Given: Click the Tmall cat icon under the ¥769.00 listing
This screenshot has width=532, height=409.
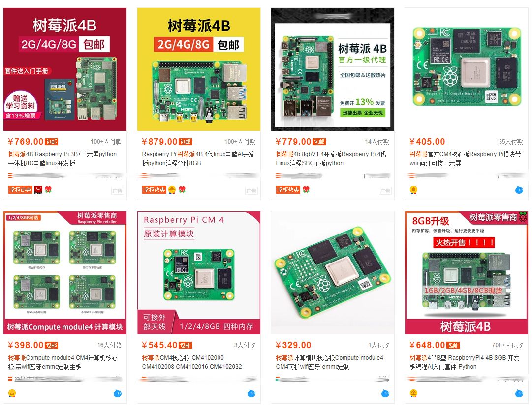Looking at the screenshot, I should pos(38,190).
